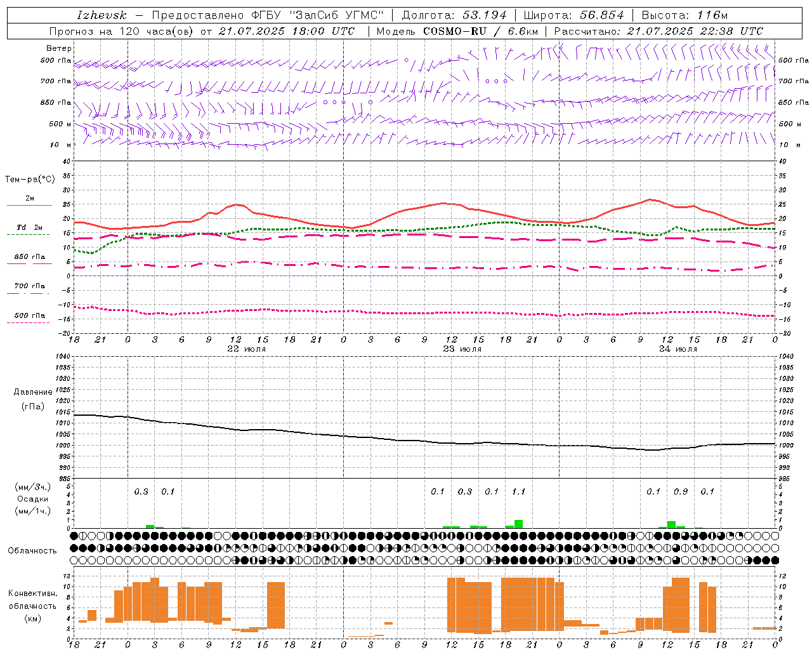The image size is (812, 650).
Task: Click the 22 июля date label
Action: (247, 349)
